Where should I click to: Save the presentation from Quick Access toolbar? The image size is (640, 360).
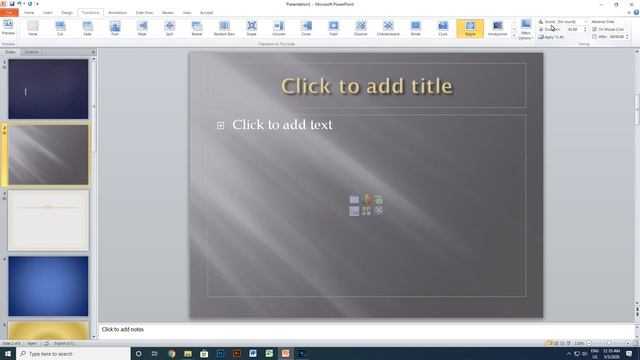pos(12,4)
